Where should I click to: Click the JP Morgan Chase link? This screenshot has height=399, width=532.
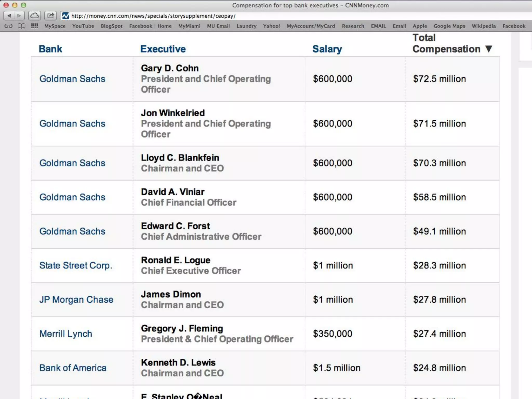pos(76,300)
